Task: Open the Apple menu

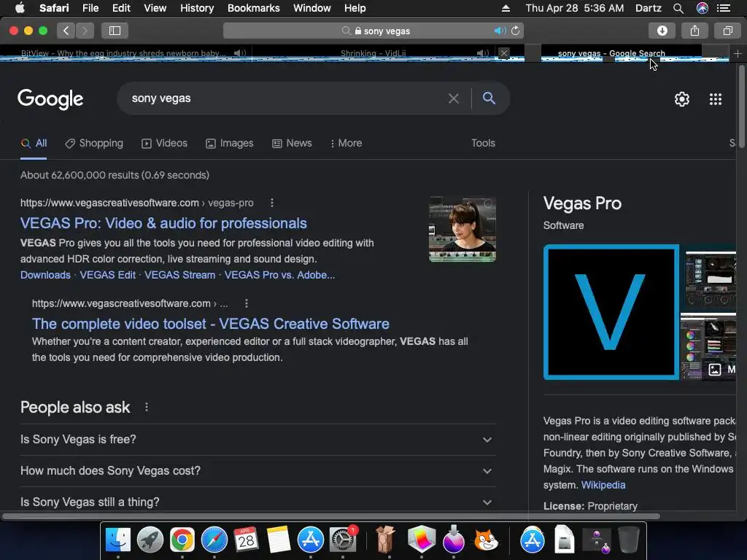Action: pos(20,8)
